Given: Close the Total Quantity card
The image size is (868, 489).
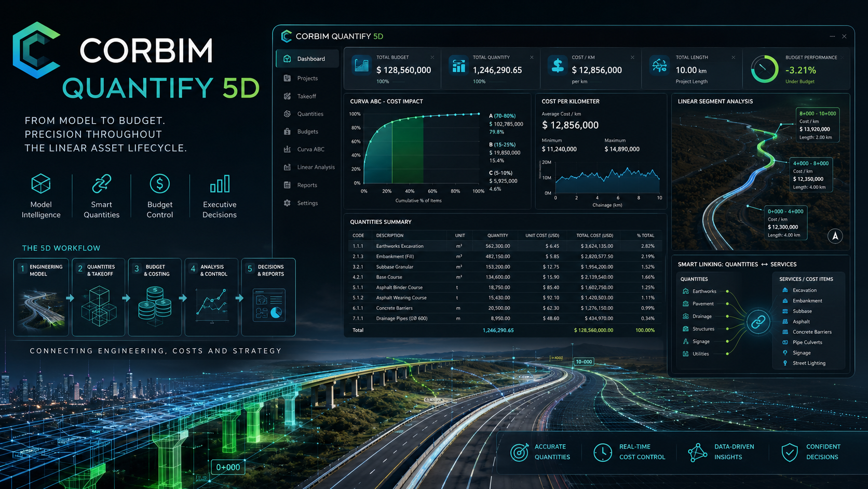Looking at the screenshot, I should click(532, 57).
